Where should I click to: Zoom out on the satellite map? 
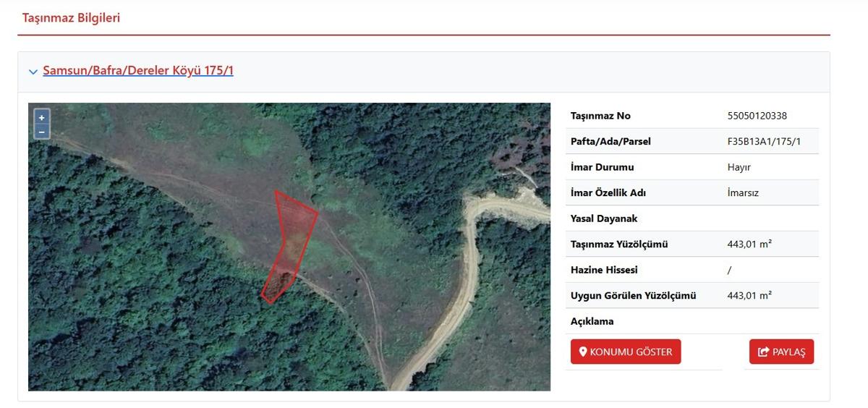click(x=42, y=132)
